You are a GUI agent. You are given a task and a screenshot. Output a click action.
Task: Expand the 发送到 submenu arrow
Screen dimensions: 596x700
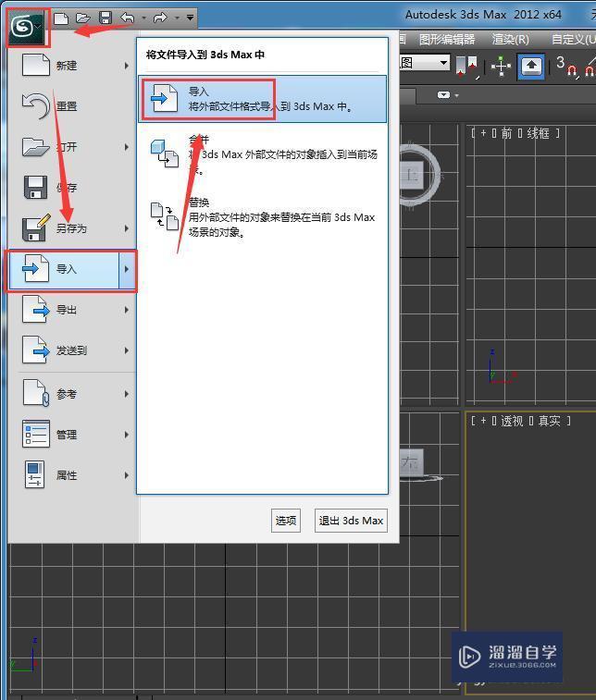point(127,350)
